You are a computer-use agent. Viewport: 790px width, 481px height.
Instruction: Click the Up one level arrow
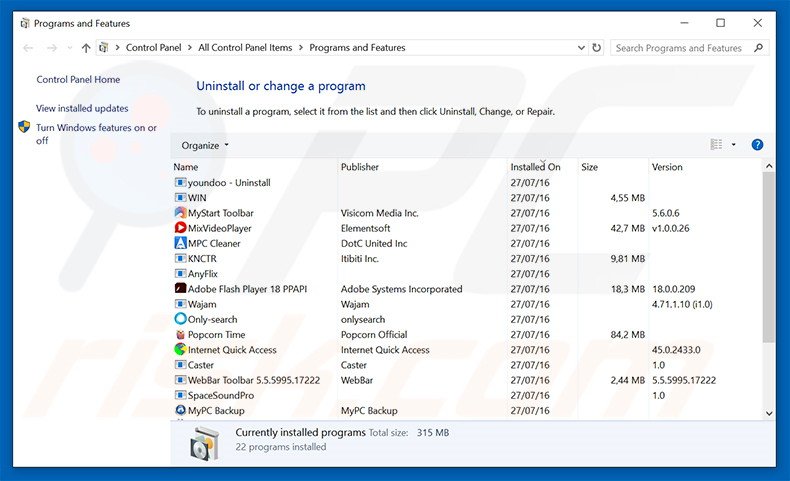pyautogui.click(x=86, y=48)
